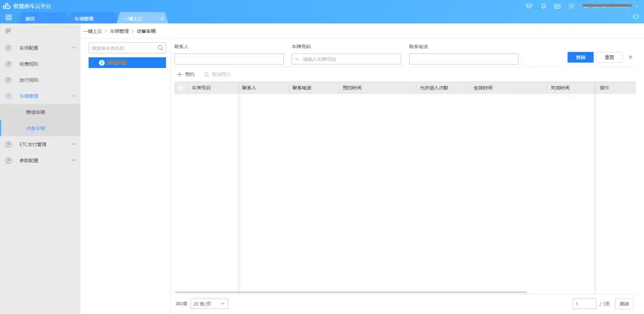This screenshot has height=314, width=644.
Task: Click the notification bell icon
Action: coord(544,6)
